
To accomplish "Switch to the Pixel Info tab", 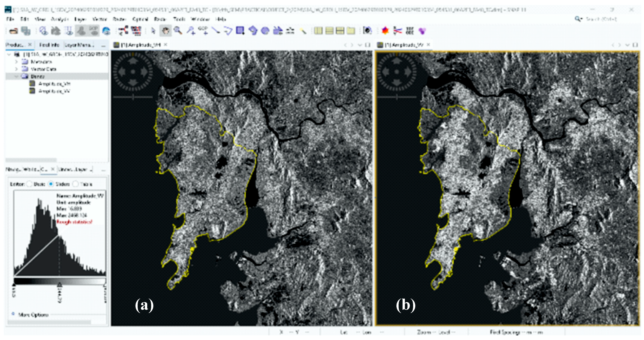I will point(49,45).
